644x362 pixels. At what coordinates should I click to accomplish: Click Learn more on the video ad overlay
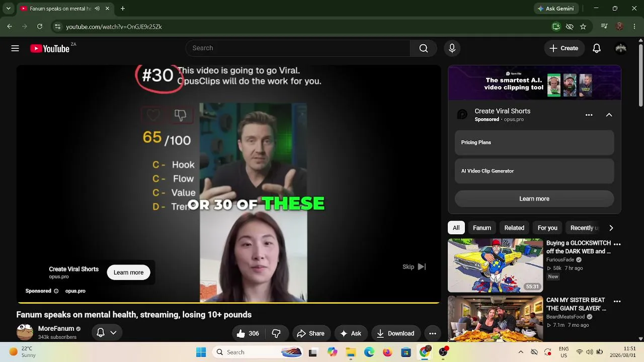point(128,273)
